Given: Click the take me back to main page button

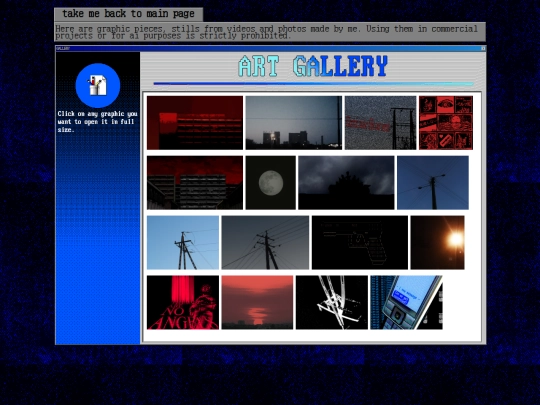Looking at the screenshot, I should [x=128, y=14].
